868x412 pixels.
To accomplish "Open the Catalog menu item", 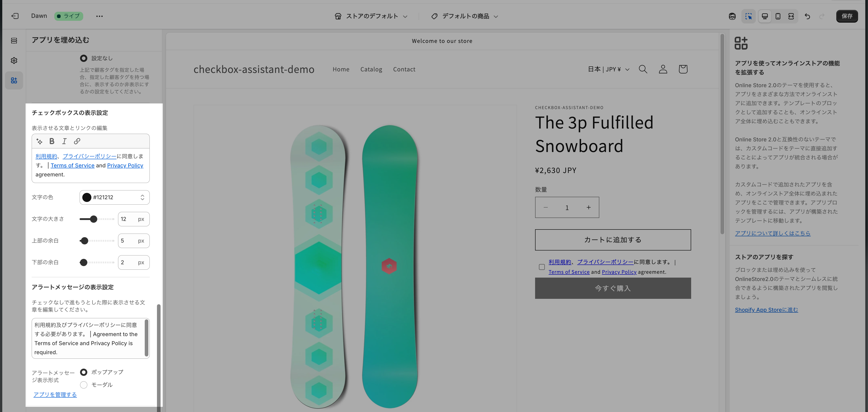I will point(371,69).
